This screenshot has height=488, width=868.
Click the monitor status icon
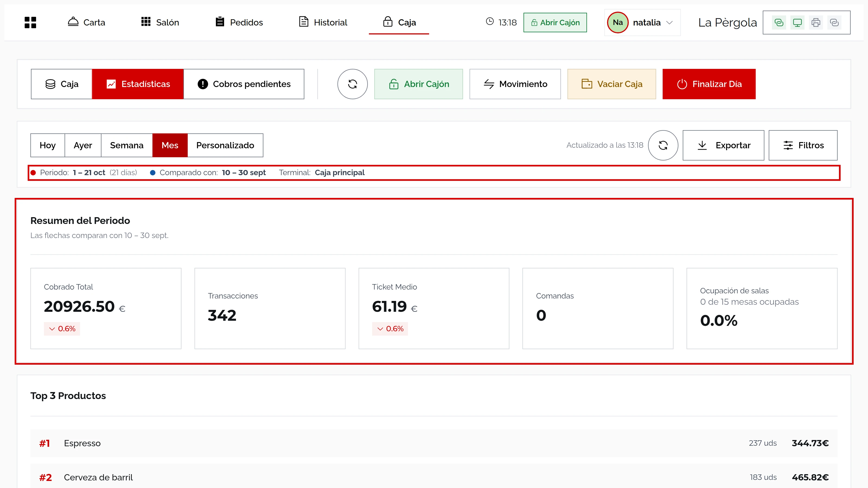click(797, 23)
